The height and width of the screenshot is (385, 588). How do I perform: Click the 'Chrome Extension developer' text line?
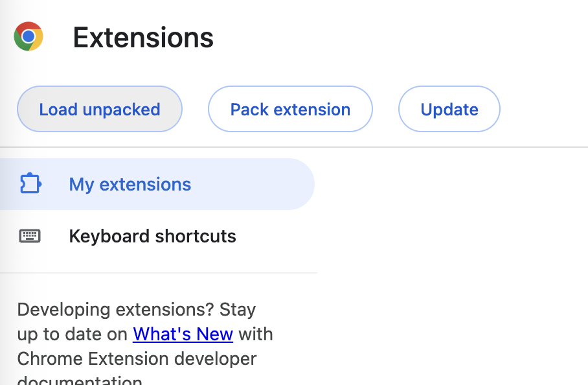(137, 358)
